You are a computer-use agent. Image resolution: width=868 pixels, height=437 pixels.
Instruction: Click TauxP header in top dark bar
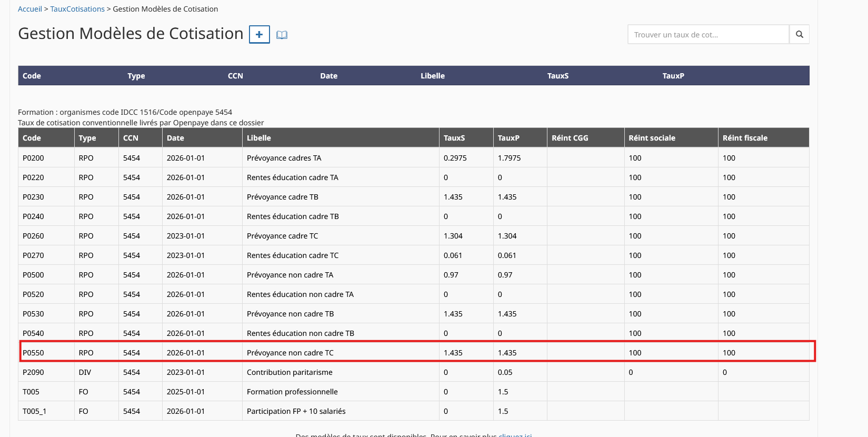click(x=673, y=76)
